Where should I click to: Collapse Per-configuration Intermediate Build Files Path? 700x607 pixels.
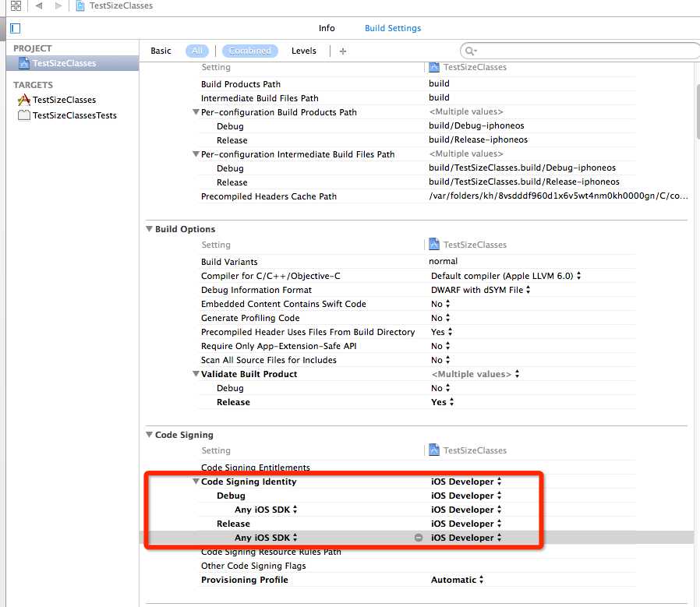(196, 154)
